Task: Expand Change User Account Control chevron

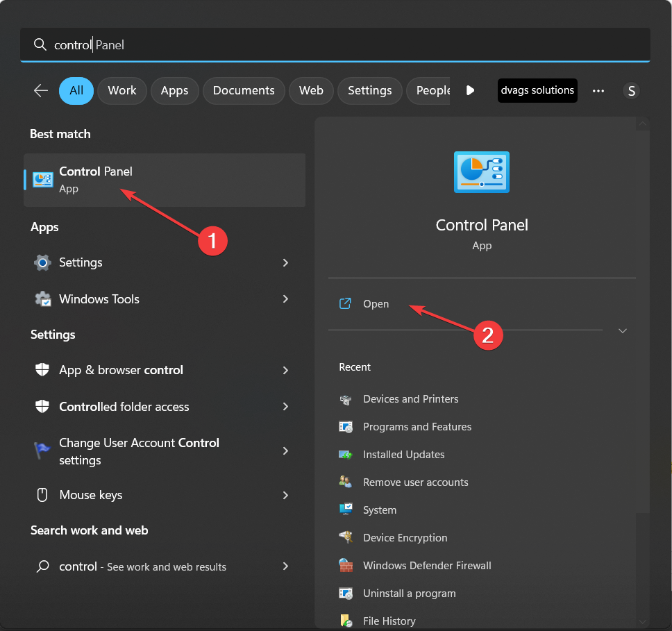Action: pyautogui.click(x=285, y=451)
